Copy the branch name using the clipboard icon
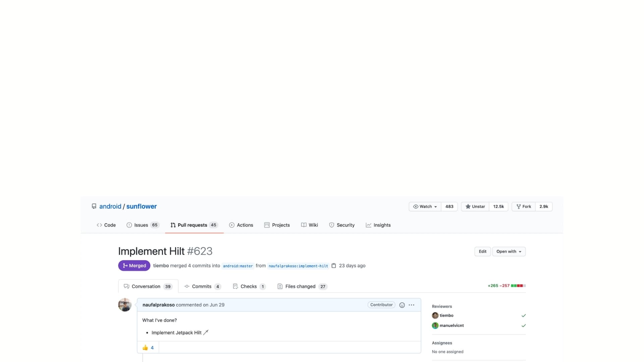Viewport: 644px width, 362px height. pyautogui.click(x=334, y=265)
